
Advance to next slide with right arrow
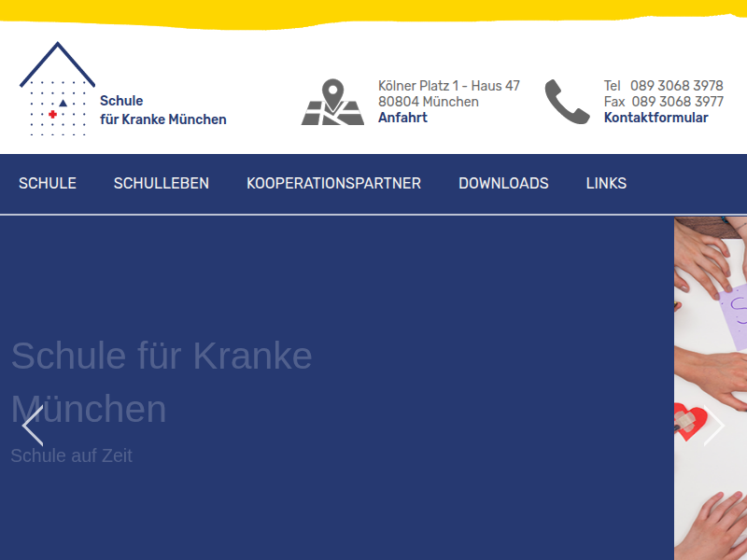coord(713,427)
